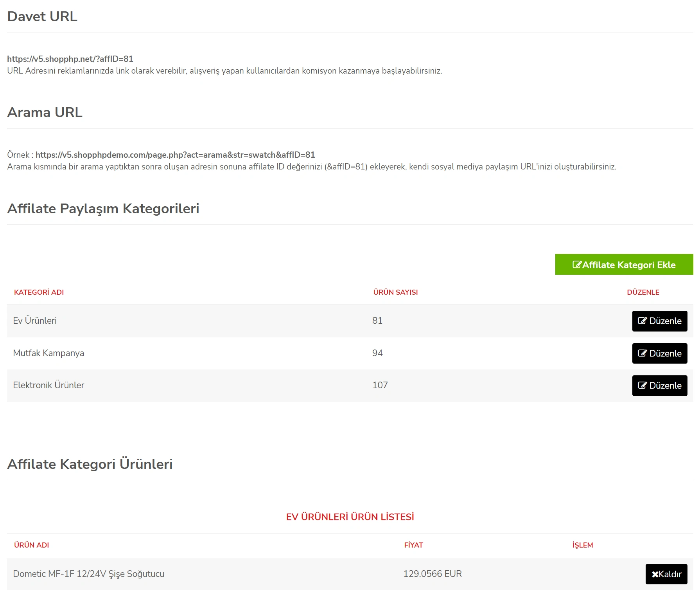The width and height of the screenshot is (700, 591).
Task: Click the ÜRÜN SAYISI column header
Action: pyautogui.click(x=395, y=292)
